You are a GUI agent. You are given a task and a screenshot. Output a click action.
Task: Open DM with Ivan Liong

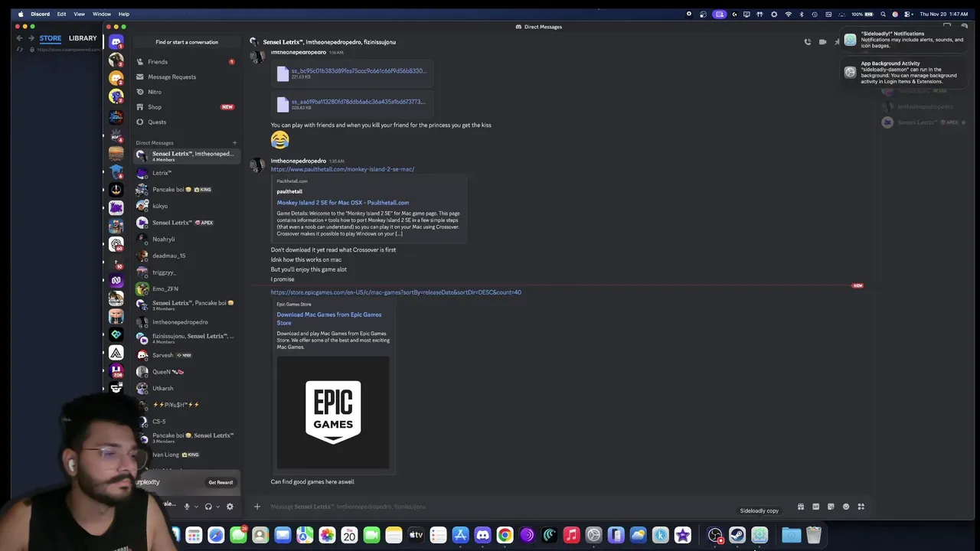tap(186, 455)
